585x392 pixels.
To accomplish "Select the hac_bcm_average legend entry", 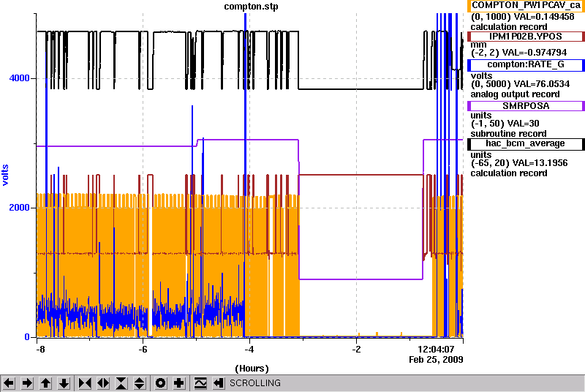I will (x=526, y=144).
